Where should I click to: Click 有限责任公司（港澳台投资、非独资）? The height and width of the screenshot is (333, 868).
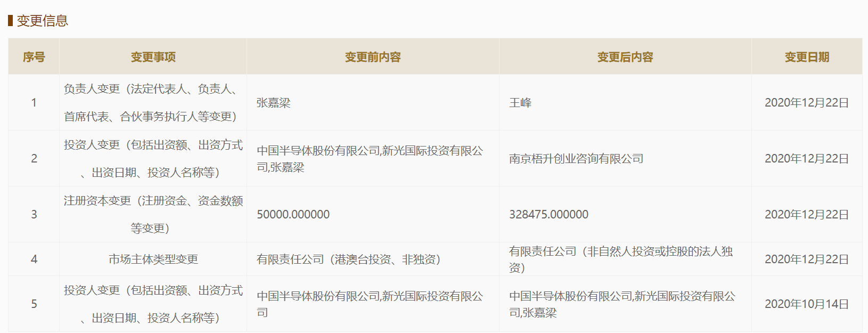348,259
